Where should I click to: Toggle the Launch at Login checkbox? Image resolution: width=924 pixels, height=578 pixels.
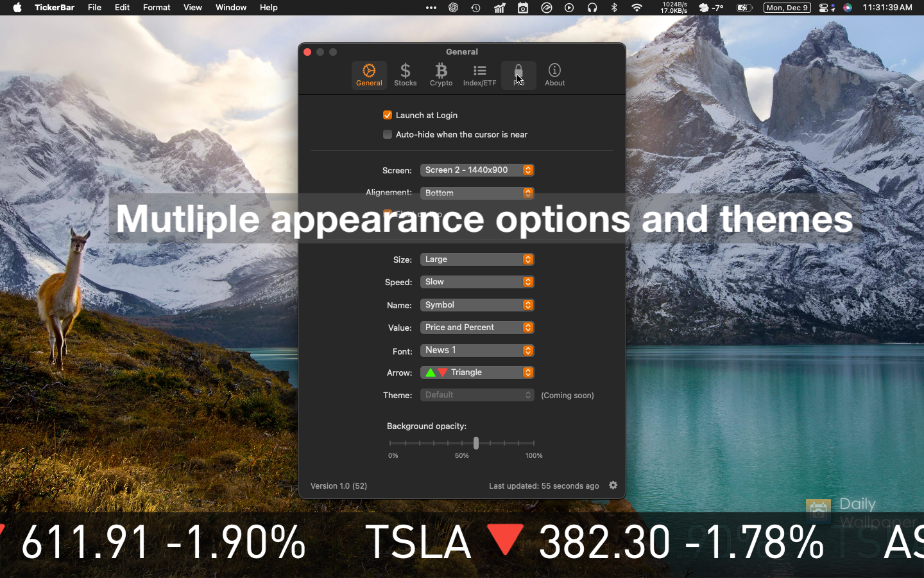pyautogui.click(x=388, y=115)
